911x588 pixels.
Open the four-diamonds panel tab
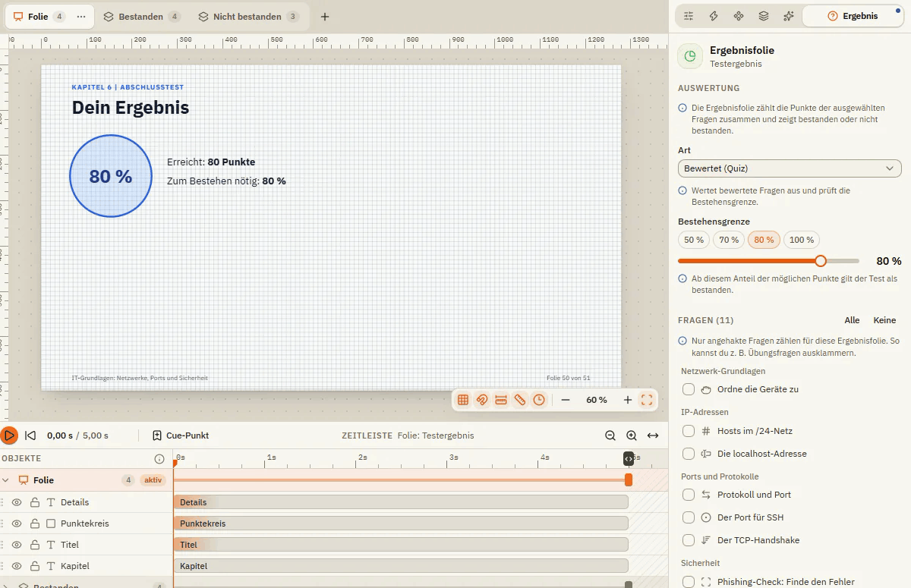pos(739,16)
